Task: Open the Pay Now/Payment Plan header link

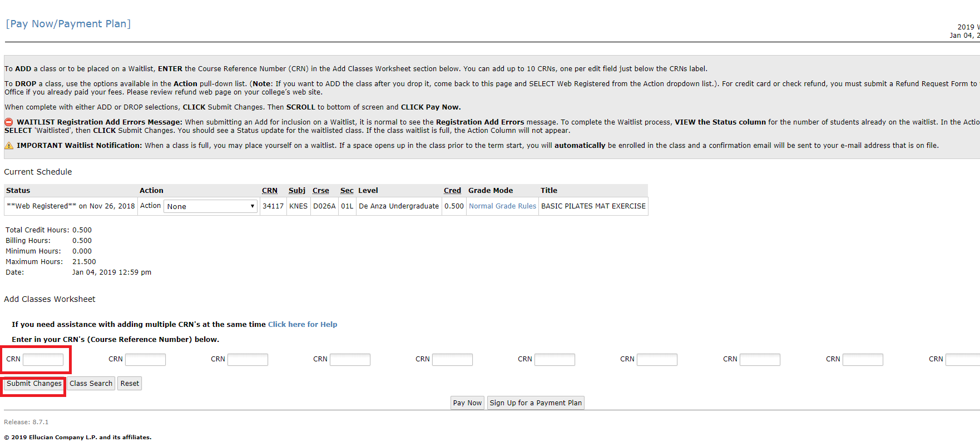Action: click(68, 24)
